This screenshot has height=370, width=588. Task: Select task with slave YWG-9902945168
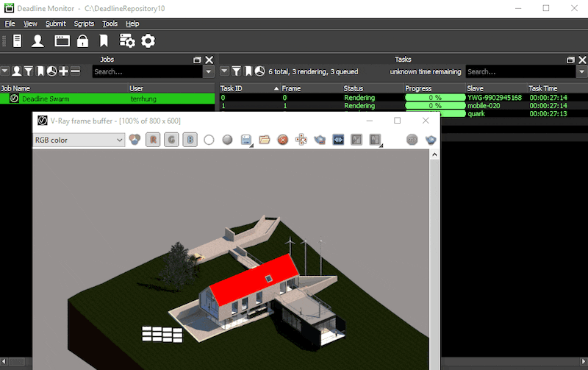(x=404, y=98)
